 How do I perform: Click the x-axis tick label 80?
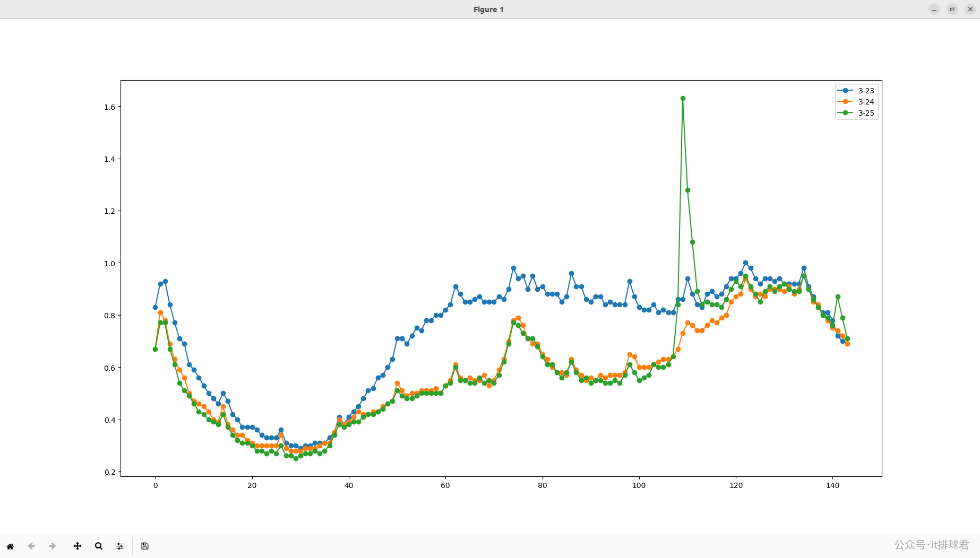[x=542, y=485]
